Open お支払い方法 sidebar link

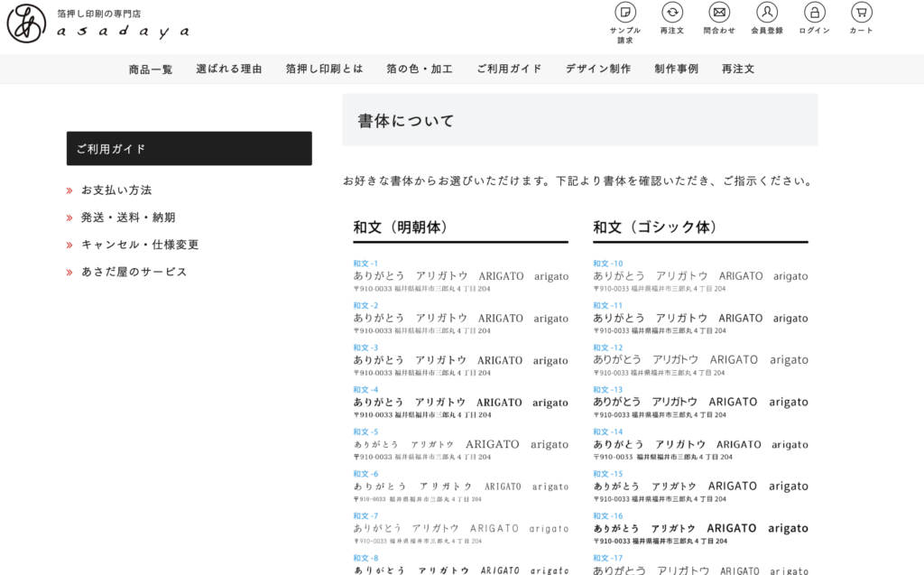coord(116,190)
